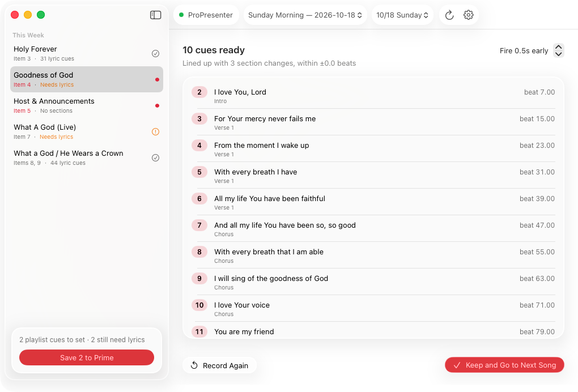
Task: Click red dot status on Goodness of God
Action: click(x=157, y=79)
